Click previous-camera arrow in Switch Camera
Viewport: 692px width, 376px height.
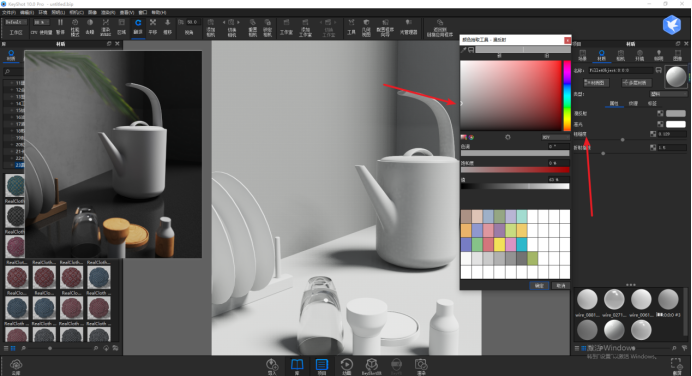tap(223, 22)
